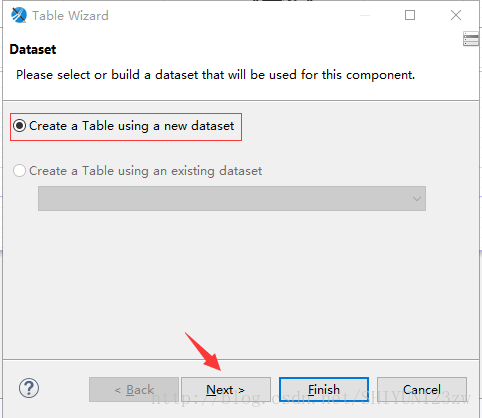482x418 pixels.
Task: Click the 'Create a Table using a new dataset' label
Action: pyautogui.click(x=132, y=126)
